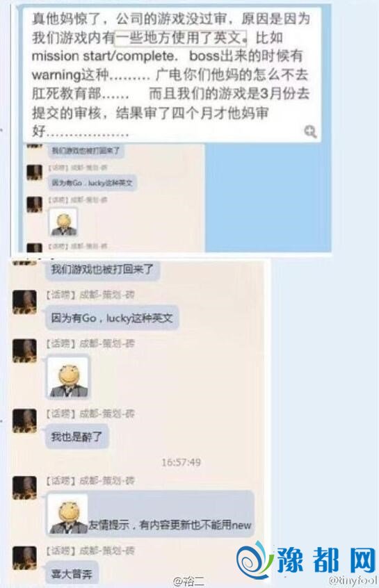
Task: Select the large "我们游戏也被打回来了" bubble
Action: pos(102,269)
